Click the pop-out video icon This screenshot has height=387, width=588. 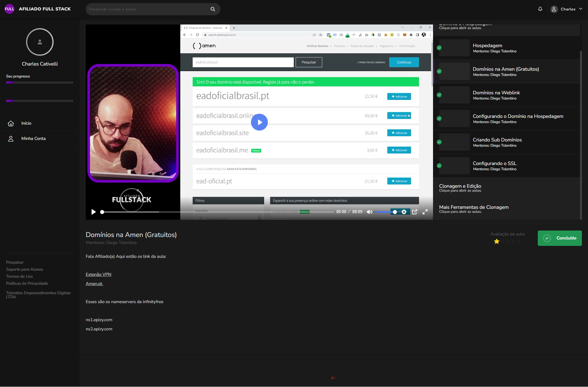coord(415,212)
